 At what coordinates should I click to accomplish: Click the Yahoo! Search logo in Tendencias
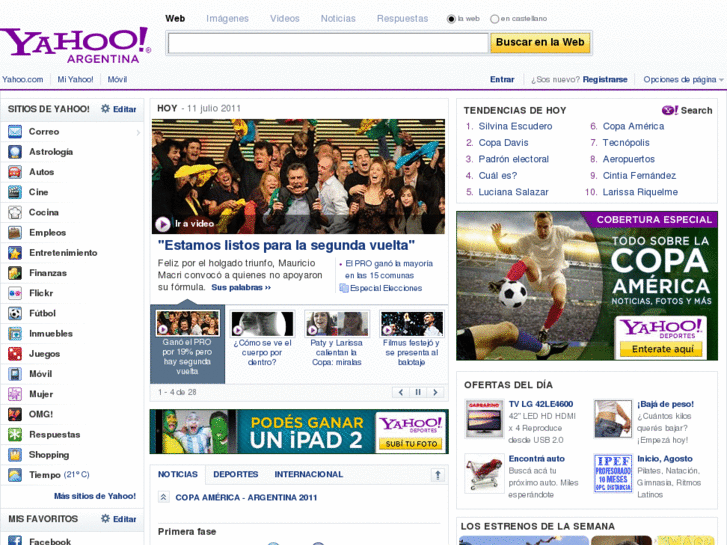point(687,110)
